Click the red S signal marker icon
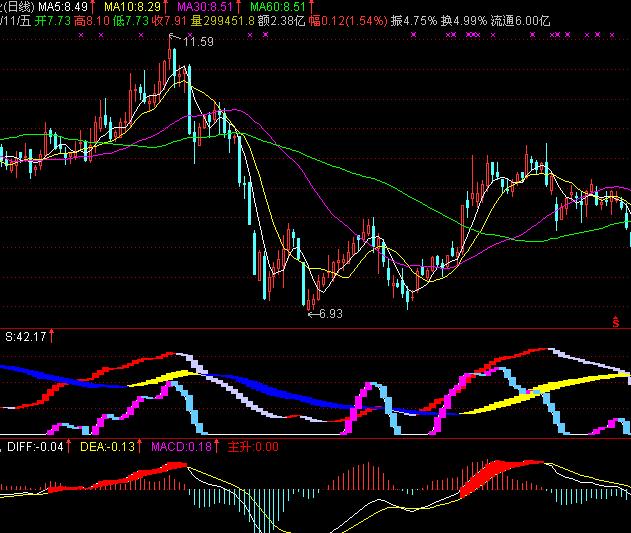Screen dimensions: 631x533 [615, 322]
